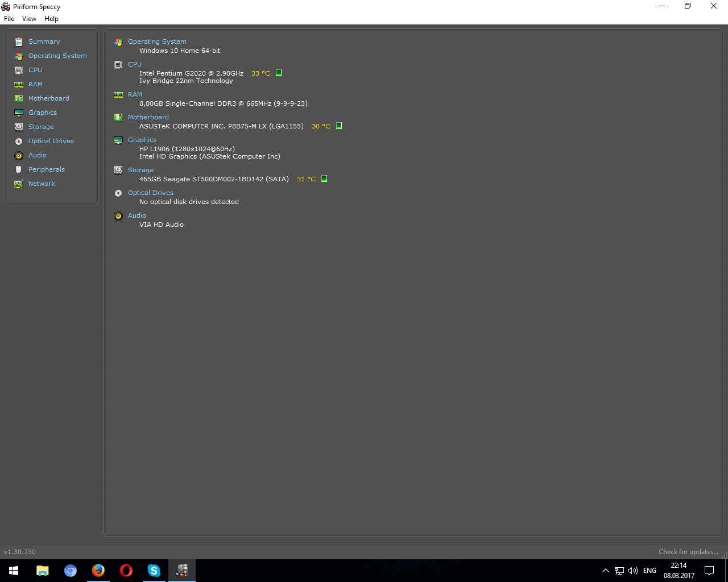
Task: Open Firefox from the taskbar
Action: (98, 571)
